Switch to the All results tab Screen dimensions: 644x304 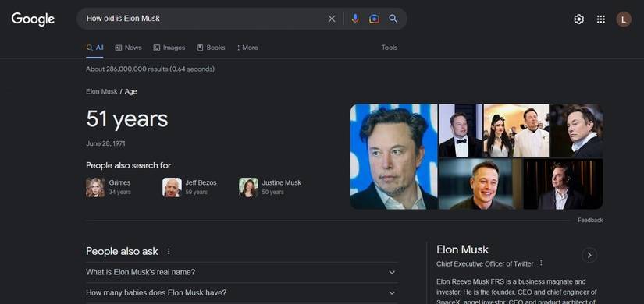point(95,48)
